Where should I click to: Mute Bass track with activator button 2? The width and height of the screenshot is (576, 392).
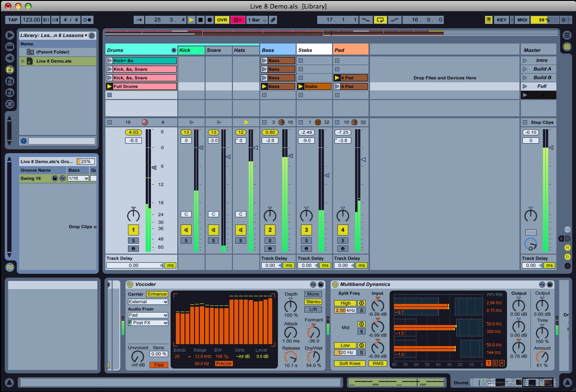tap(270, 230)
